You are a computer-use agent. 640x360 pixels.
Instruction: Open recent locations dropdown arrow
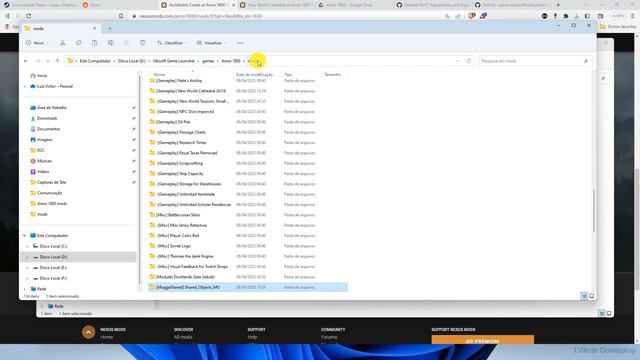(48, 61)
